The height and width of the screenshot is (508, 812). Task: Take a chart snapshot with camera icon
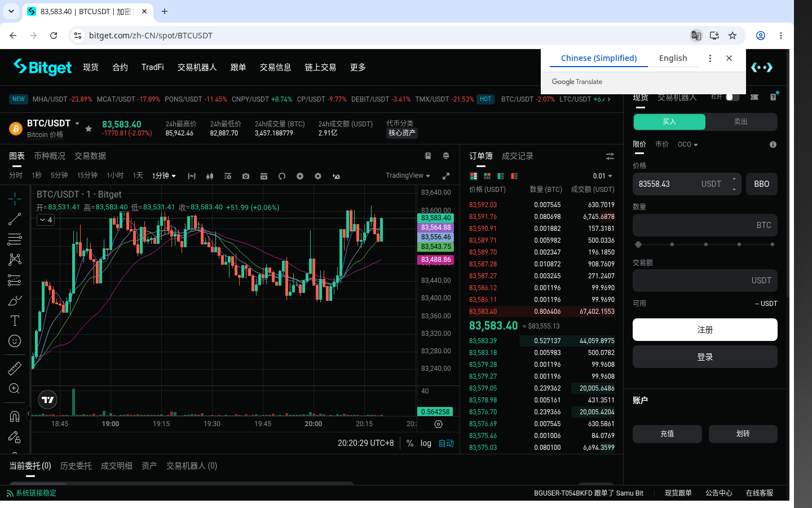tap(246, 176)
